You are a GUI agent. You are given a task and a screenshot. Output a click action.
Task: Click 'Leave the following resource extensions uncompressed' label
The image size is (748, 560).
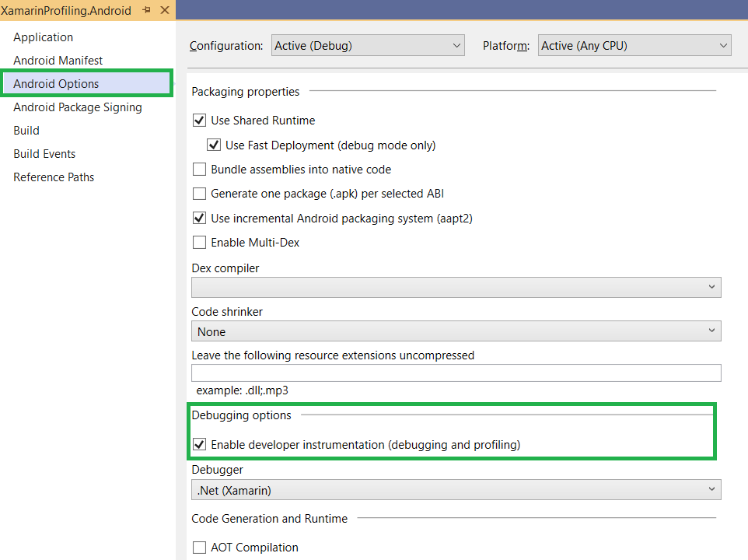[x=333, y=355]
